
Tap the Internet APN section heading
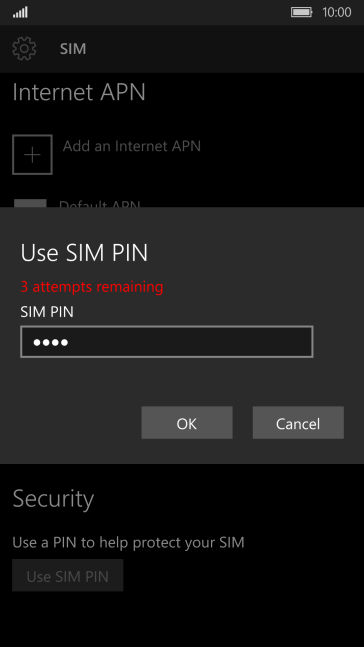(79, 92)
